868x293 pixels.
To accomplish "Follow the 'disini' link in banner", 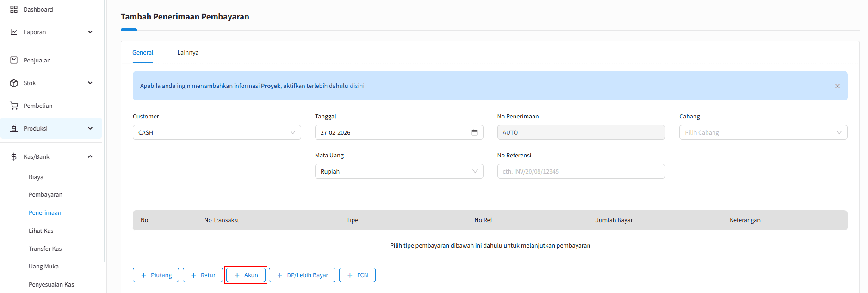I will 357,86.
